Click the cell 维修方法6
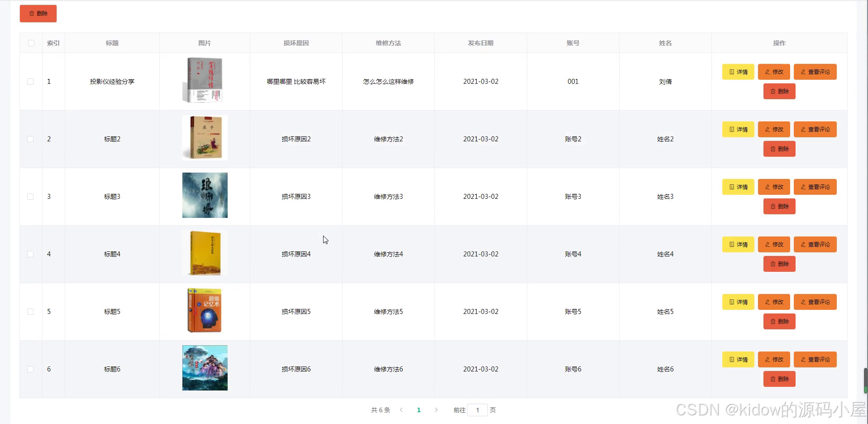The width and height of the screenshot is (868, 424). pos(388,369)
